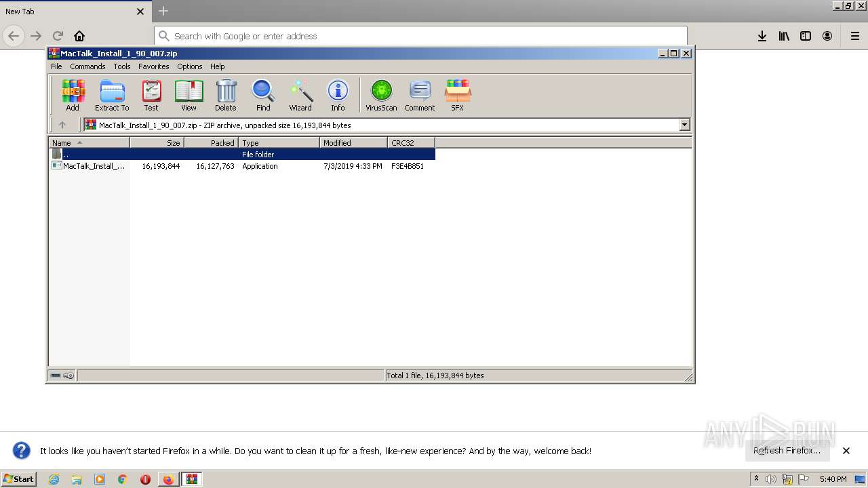
Task: Sort by Type column header
Action: coord(279,142)
